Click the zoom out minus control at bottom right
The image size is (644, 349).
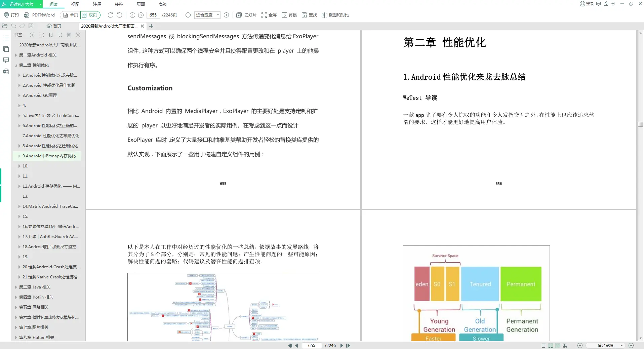point(580,345)
